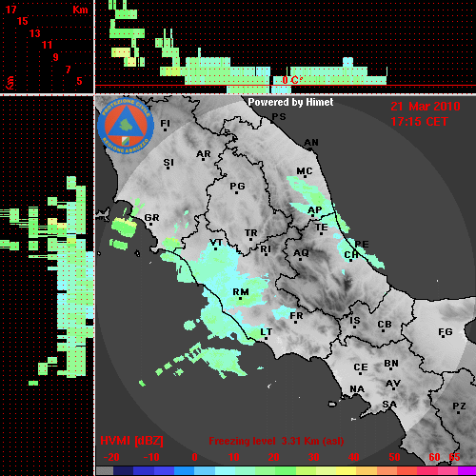The width and height of the screenshot is (476, 476).
Task: Select the AQ city marker
Action: 301,259
